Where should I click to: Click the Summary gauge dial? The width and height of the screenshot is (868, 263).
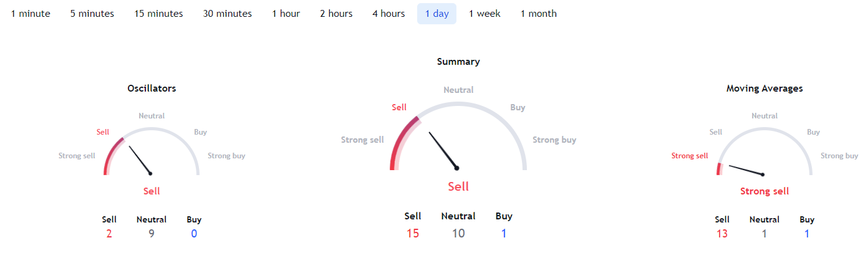[458, 125]
